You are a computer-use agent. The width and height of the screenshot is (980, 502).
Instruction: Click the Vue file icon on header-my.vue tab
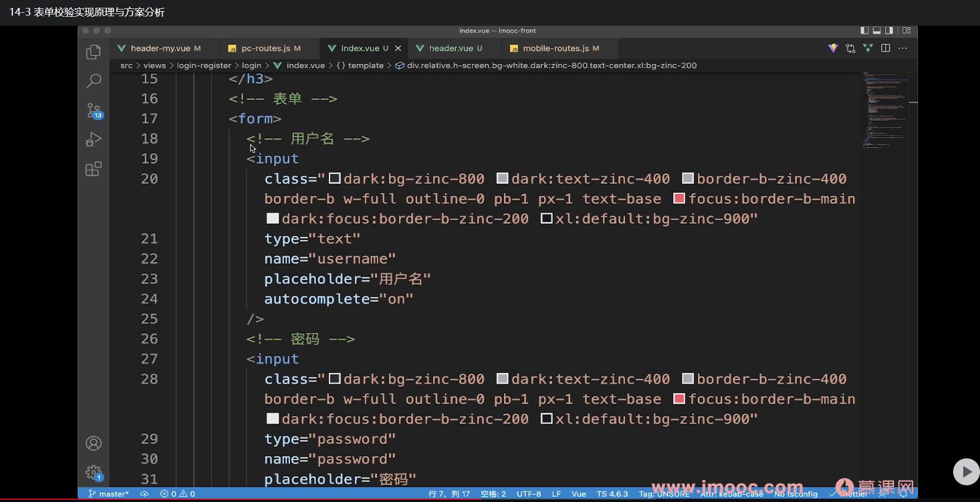point(121,48)
